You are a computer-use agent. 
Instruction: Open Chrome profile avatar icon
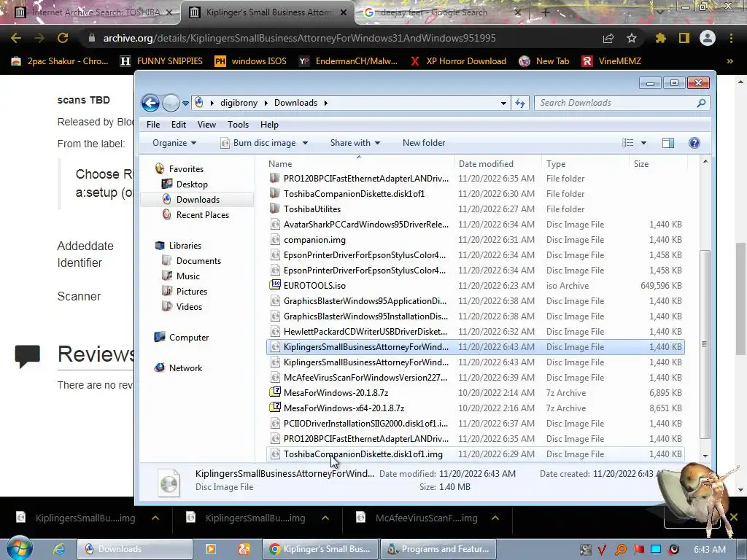708,38
